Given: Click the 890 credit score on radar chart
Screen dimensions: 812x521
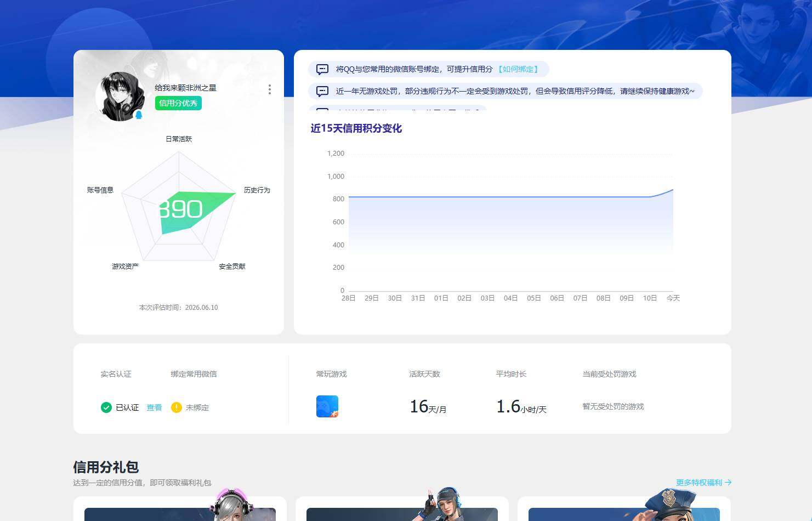Looking at the screenshot, I should (181, 209).
